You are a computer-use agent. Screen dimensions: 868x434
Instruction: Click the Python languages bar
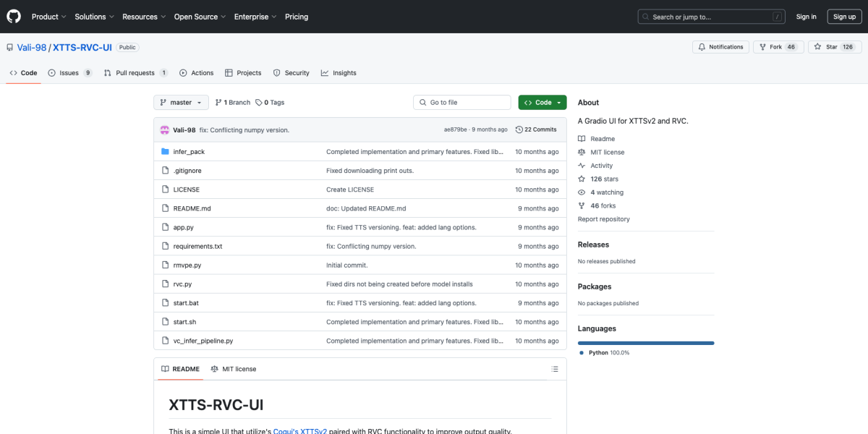click(645, 341)
